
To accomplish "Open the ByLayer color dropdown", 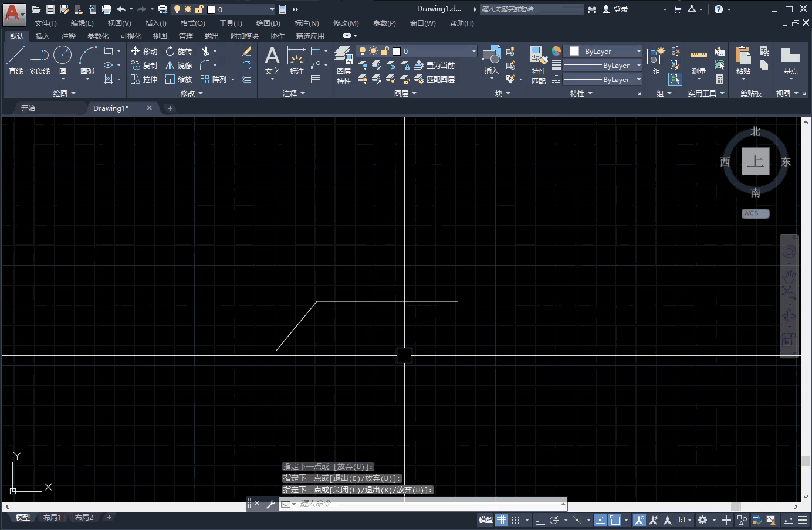I will (x=638, y=51).
